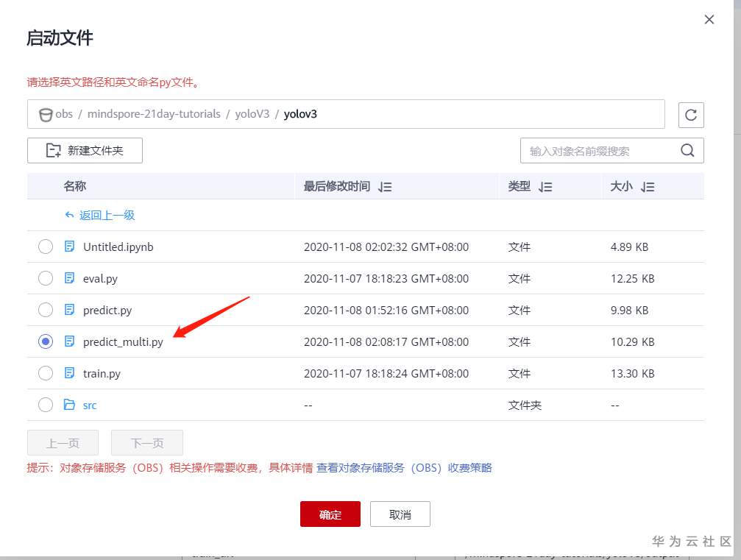
Task: Click the 最后修改时间 column header
Action: point(337,186)
